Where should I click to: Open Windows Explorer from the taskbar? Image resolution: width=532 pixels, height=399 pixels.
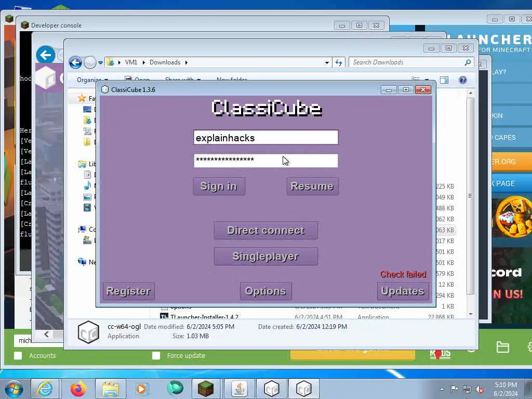tap(111, 389)
